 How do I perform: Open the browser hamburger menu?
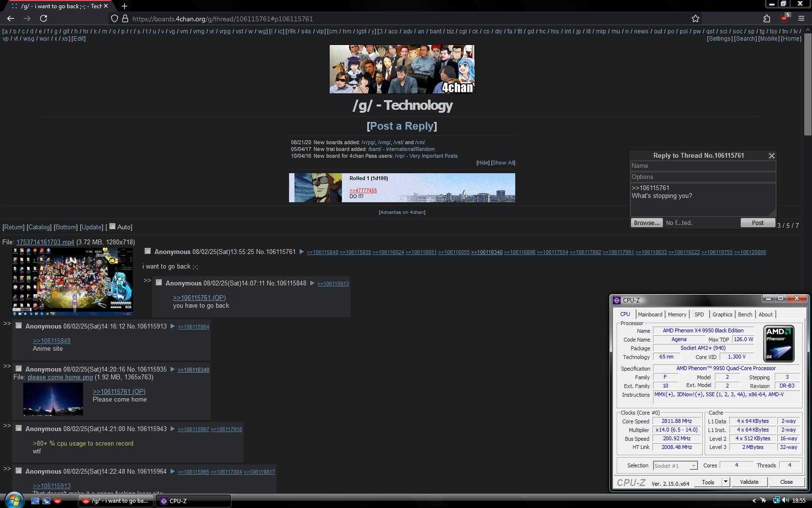click(801, 18)
